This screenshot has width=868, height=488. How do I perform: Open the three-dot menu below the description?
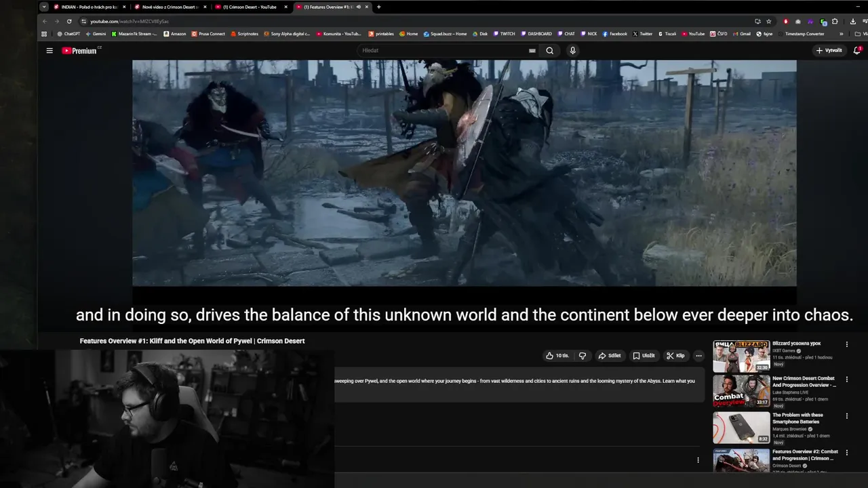698,460
